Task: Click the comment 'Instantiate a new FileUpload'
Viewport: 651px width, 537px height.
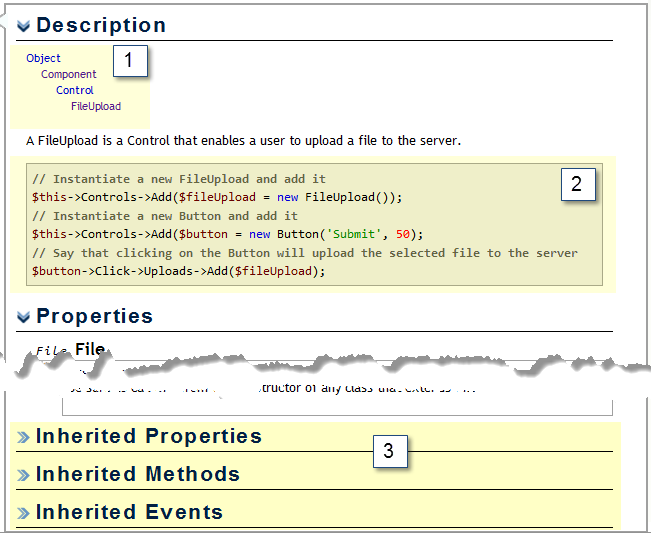Action: [179, 179]
